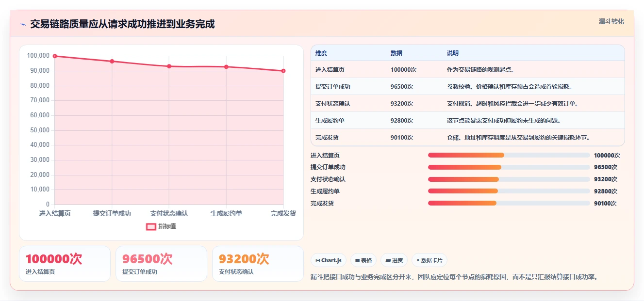The image size is (644, 301).
Task: Click table cell 支付状态确认 in the 维度 column
Action: tap(333, 104)
